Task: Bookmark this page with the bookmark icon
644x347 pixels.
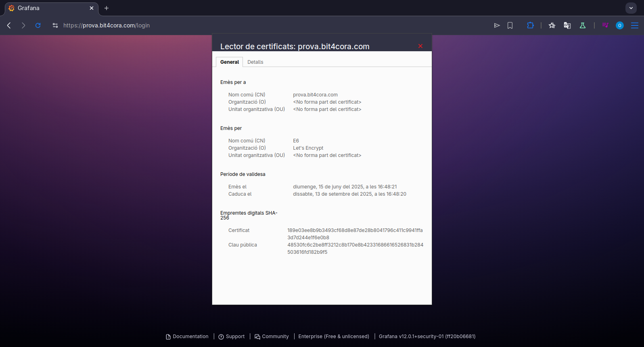Action: (510, 25)
